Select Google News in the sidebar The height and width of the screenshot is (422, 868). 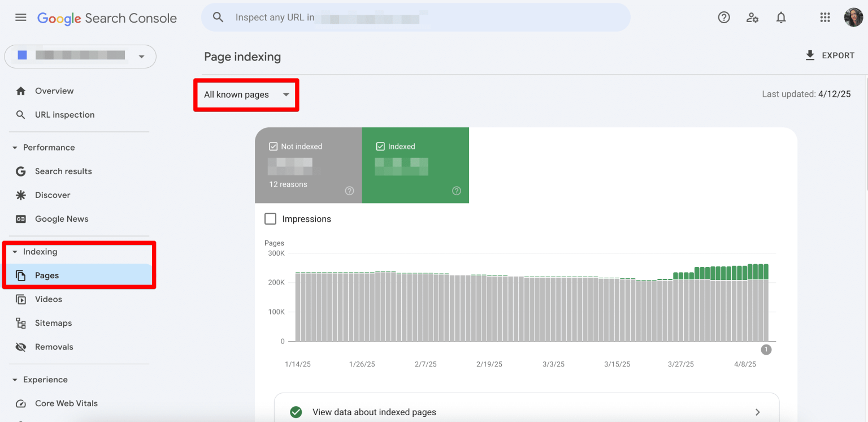[61, 219]
